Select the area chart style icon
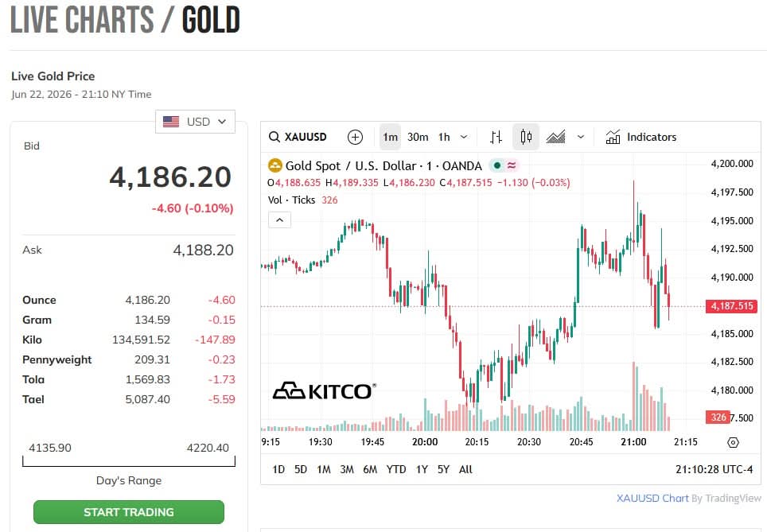This screenshot has width=767, height=532. coord(555,138)
